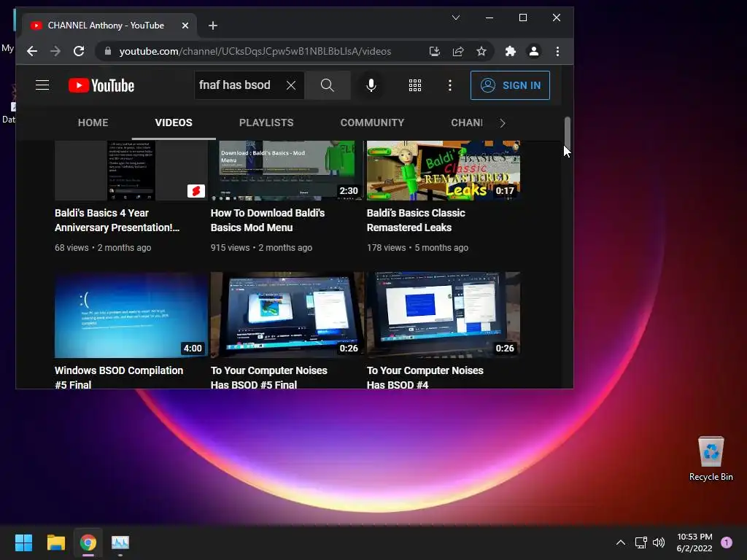Open To Your Computer Noises BSOD #4 thumbnail

coord(444,315)
